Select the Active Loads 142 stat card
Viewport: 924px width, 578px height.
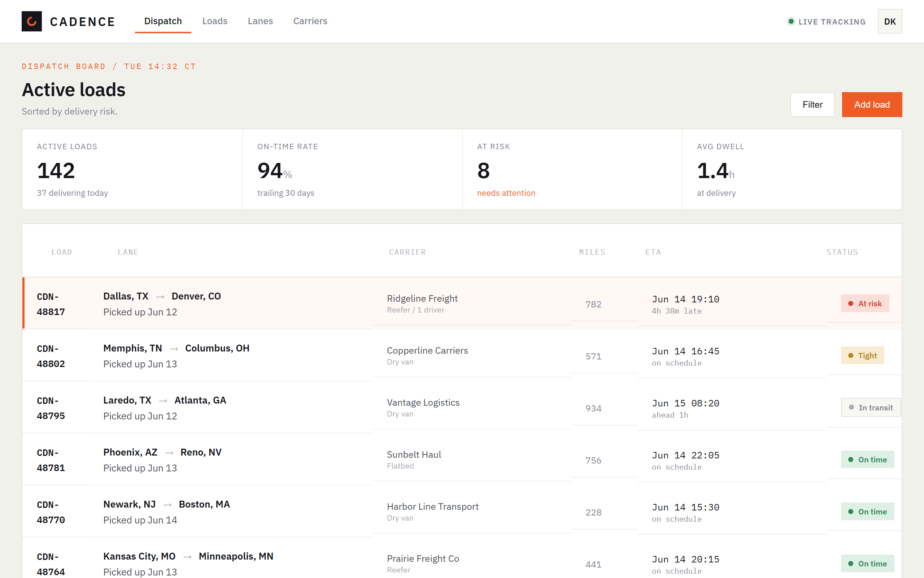click(x=132, y=169)
